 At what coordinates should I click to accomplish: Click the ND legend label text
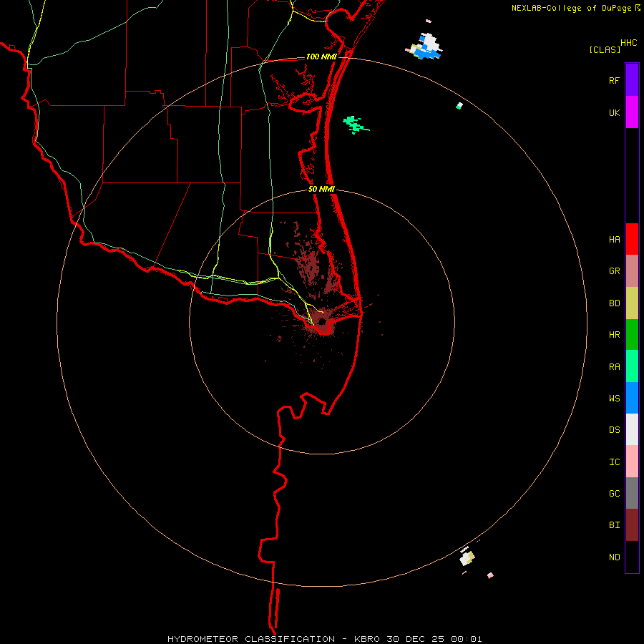614,557
